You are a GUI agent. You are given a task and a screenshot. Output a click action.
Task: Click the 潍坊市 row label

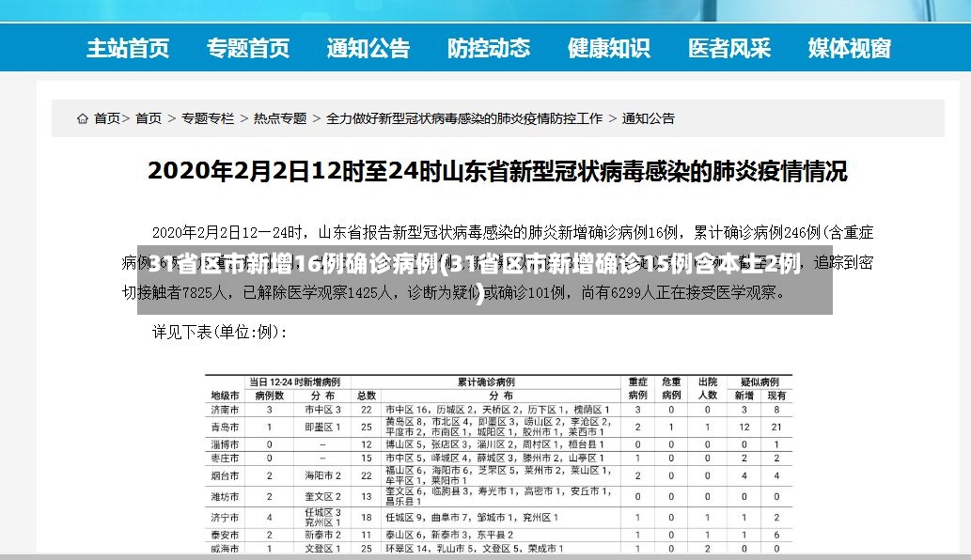225,496
